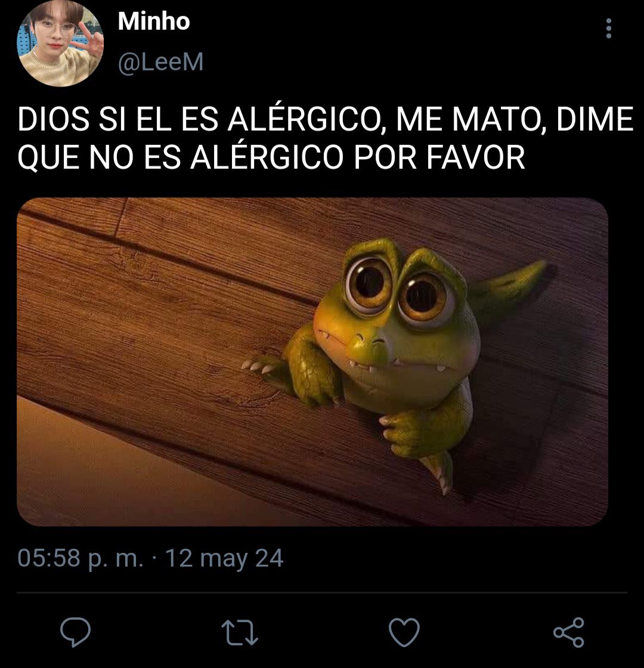Open the profile via the name Minho
644x668 pixels.
coord(154,21)
